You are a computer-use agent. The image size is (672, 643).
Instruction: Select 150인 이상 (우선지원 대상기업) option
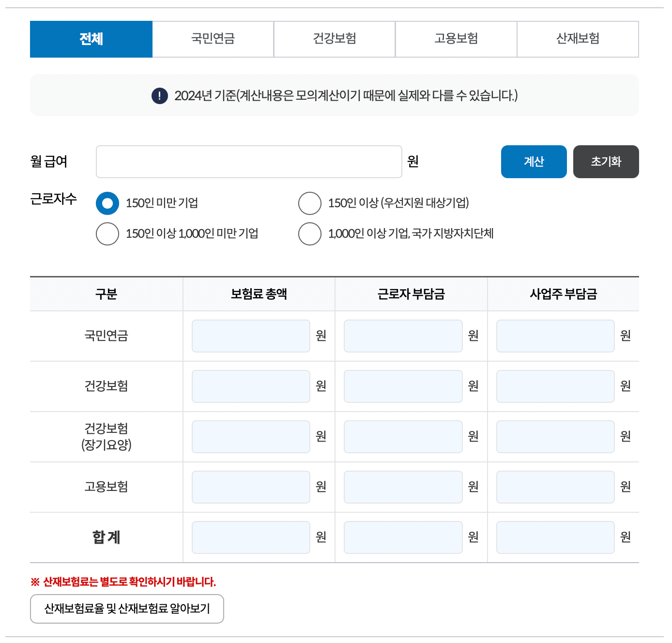[x=310, y=203]
